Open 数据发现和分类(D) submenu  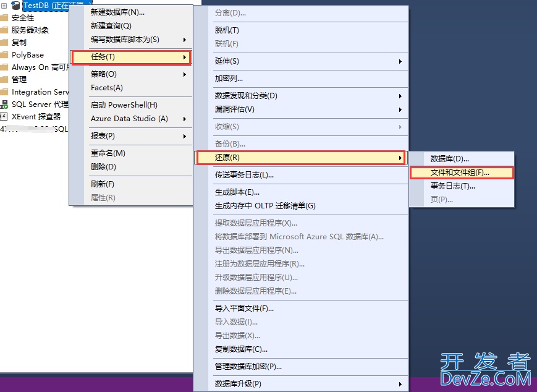302,96
